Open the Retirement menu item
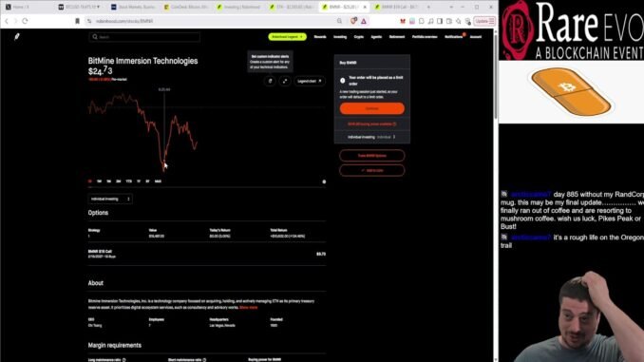This screenshot has width=644, height=362. 397,37
